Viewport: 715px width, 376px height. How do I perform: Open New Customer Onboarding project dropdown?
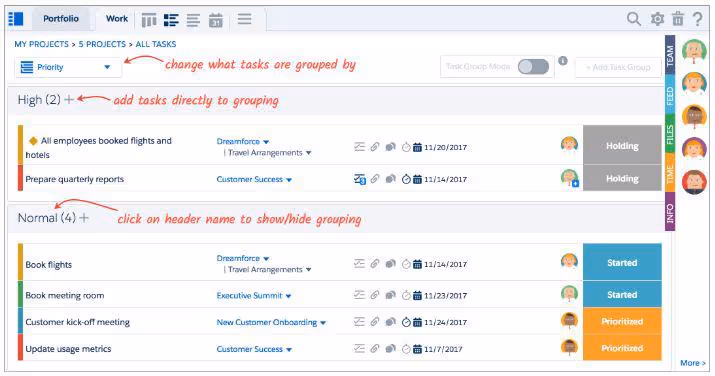coord(271,323)
